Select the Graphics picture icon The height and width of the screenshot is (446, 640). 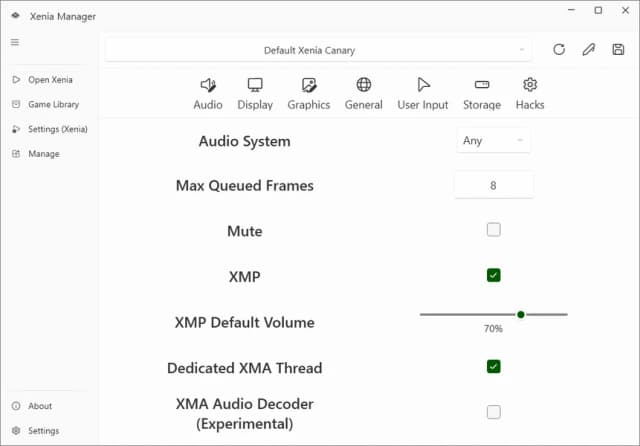[309, 85]
